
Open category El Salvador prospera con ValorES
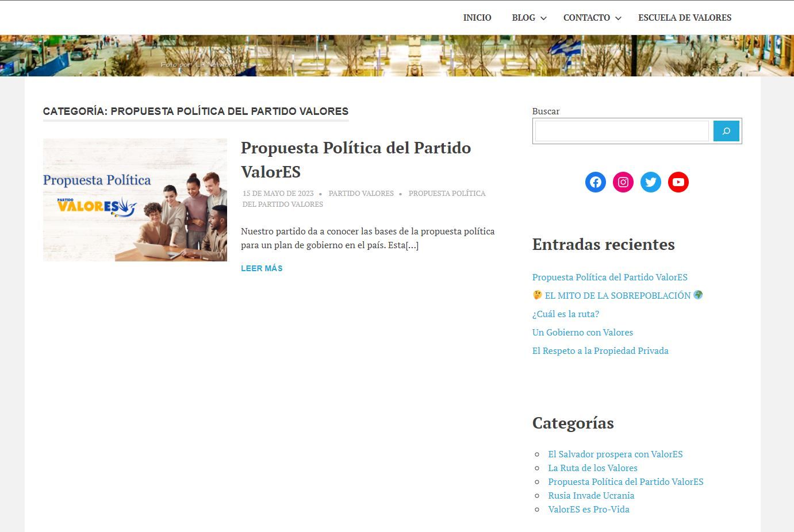615,454
